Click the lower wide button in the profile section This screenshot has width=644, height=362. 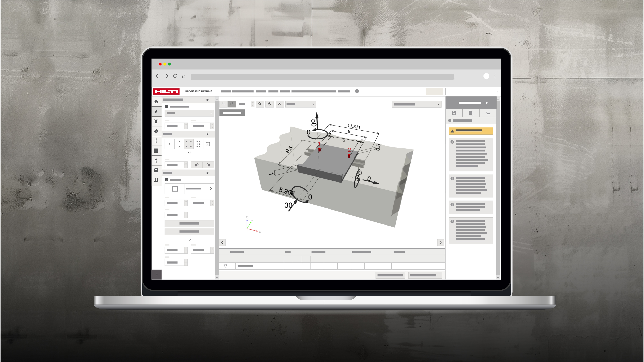coord(189,232)
